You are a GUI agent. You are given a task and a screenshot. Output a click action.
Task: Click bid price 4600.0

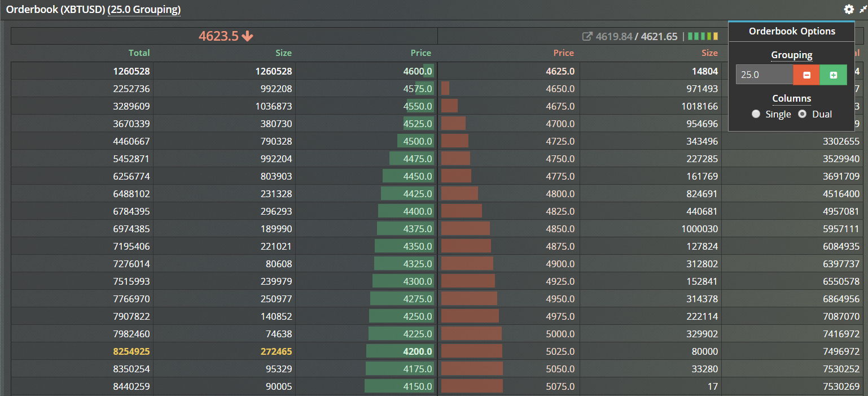click(418, 71)
